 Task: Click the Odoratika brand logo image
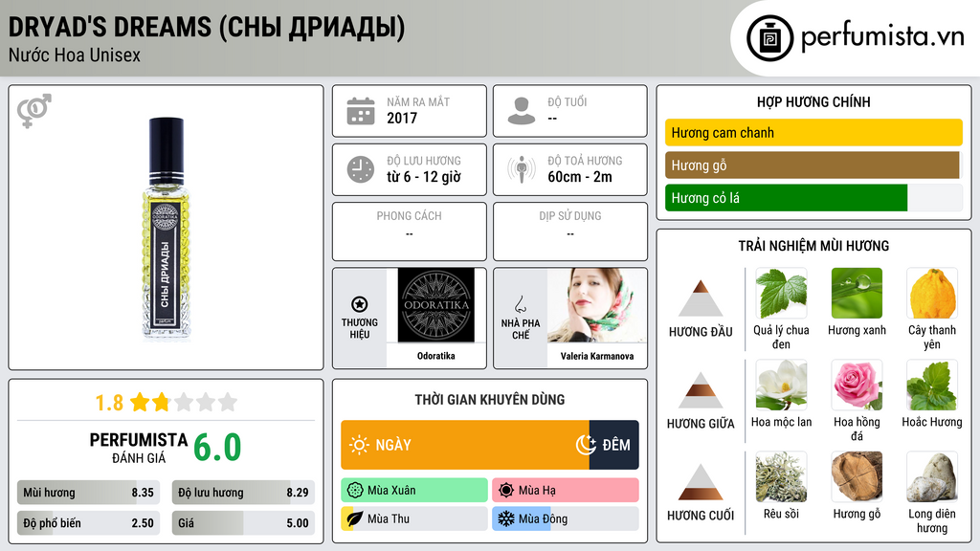coord(436,305)
